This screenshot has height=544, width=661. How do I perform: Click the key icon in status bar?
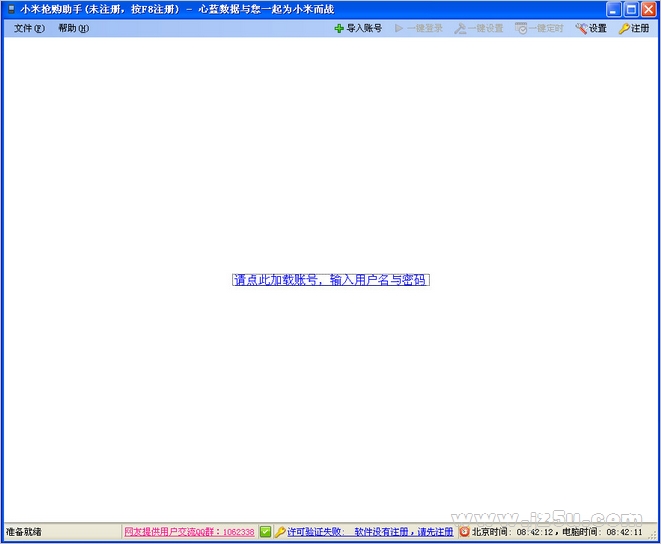point(280,532)
